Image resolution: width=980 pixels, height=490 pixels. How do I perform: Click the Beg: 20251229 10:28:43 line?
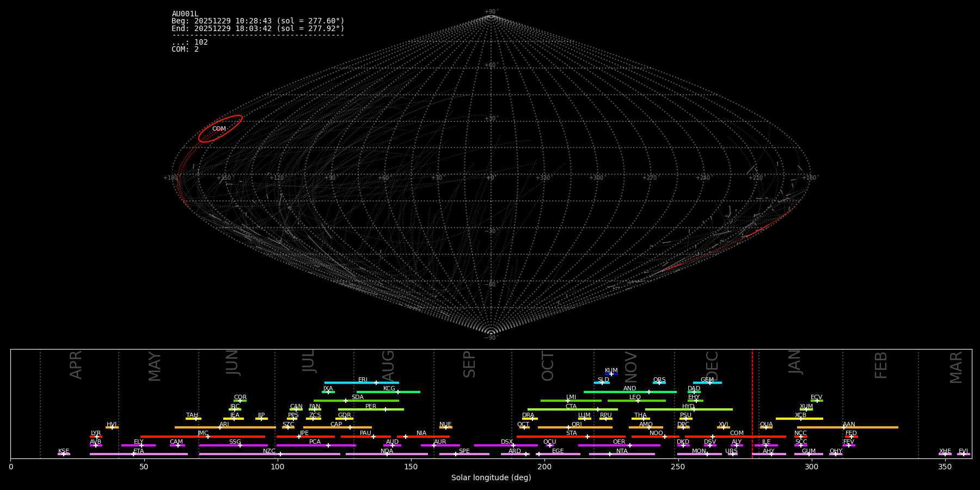pyautogui.click(x=258, y=21)
